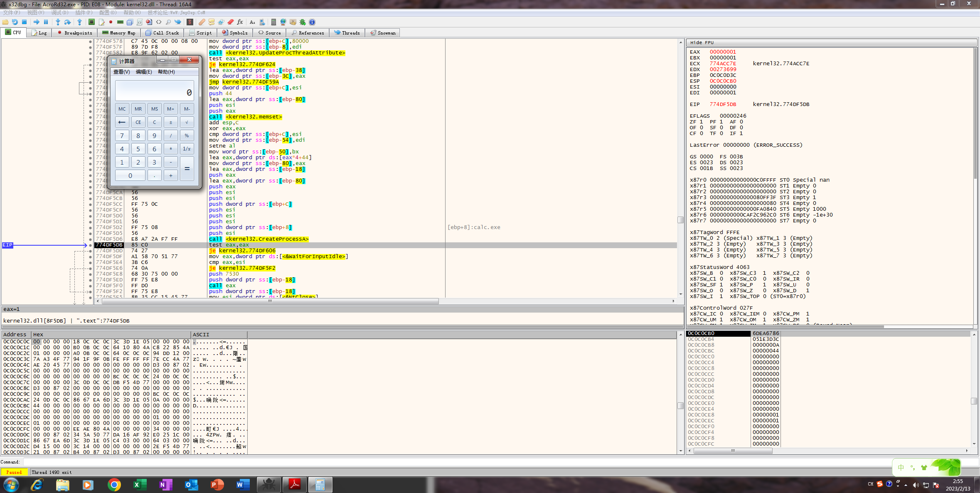Open the Snowman tab

[x=383, y=33]
